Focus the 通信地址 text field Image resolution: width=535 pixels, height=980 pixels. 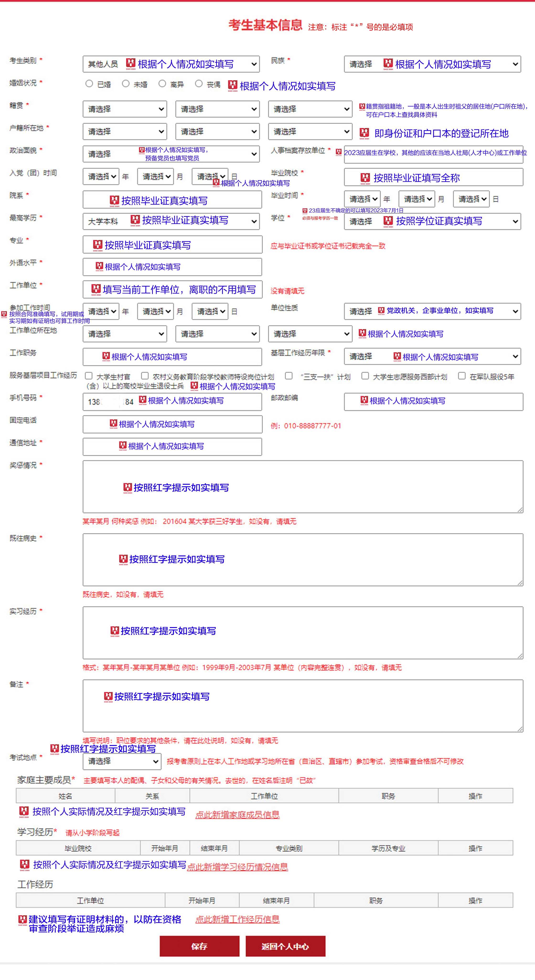coord(172,447)
